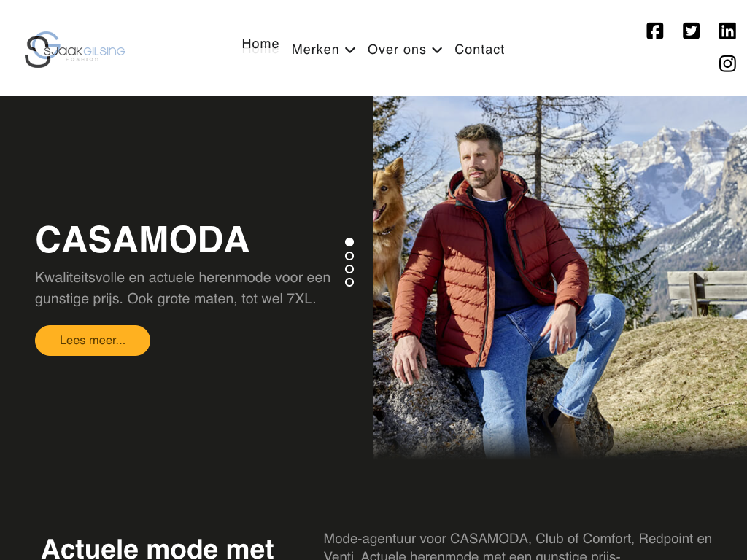Select the first slider dot indicator

pyautogui.click(x=349, y=242)
